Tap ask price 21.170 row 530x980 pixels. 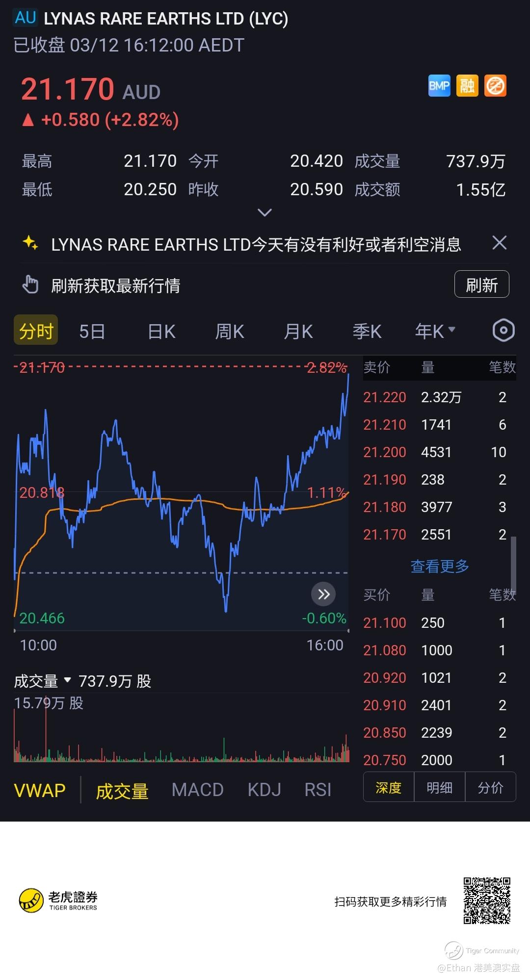coord(439,535)
